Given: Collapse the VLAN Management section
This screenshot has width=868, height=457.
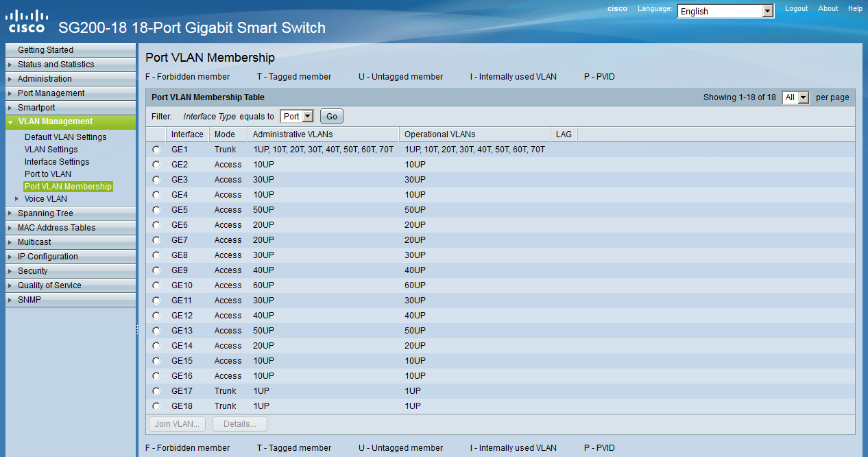Looking at the screenshot, I should click(10, 122).
